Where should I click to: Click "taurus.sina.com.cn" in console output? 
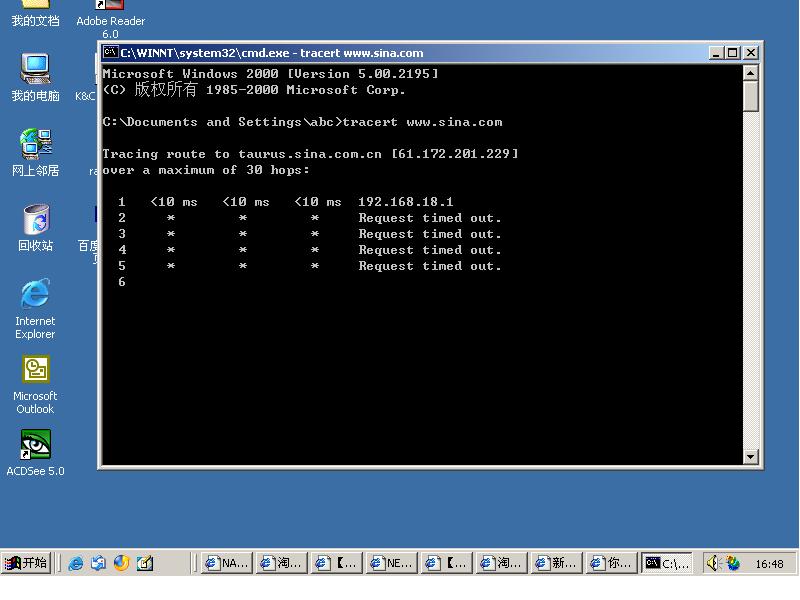tap(310, 154)
